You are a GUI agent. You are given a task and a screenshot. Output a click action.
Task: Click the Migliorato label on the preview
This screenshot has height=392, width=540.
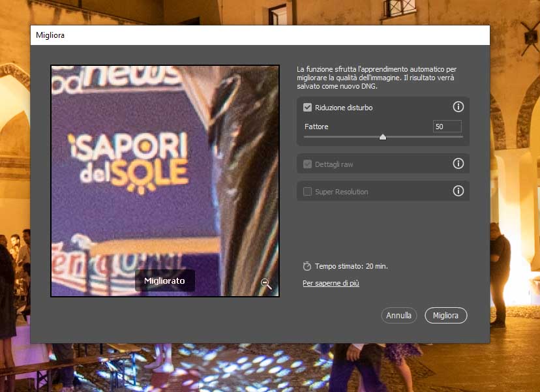pyautogui.click(x=164, y=280)
